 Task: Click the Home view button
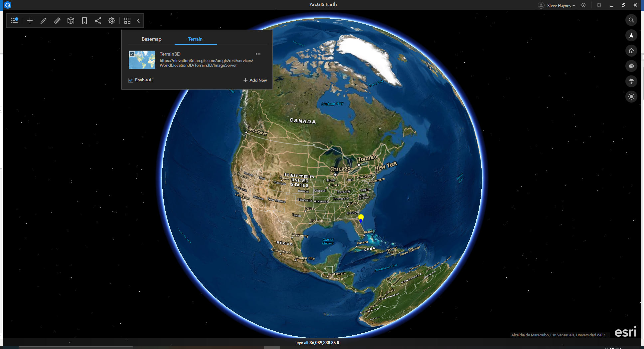[631, 51]
